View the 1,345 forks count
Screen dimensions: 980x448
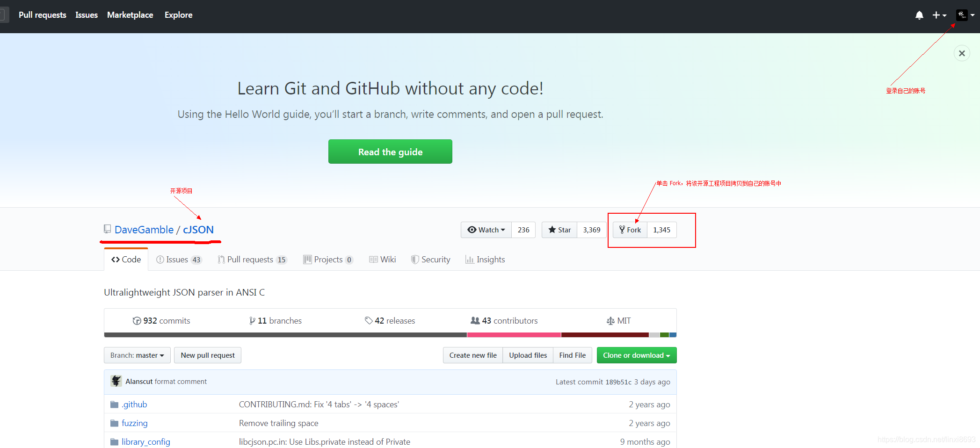(x=662, y=230)
